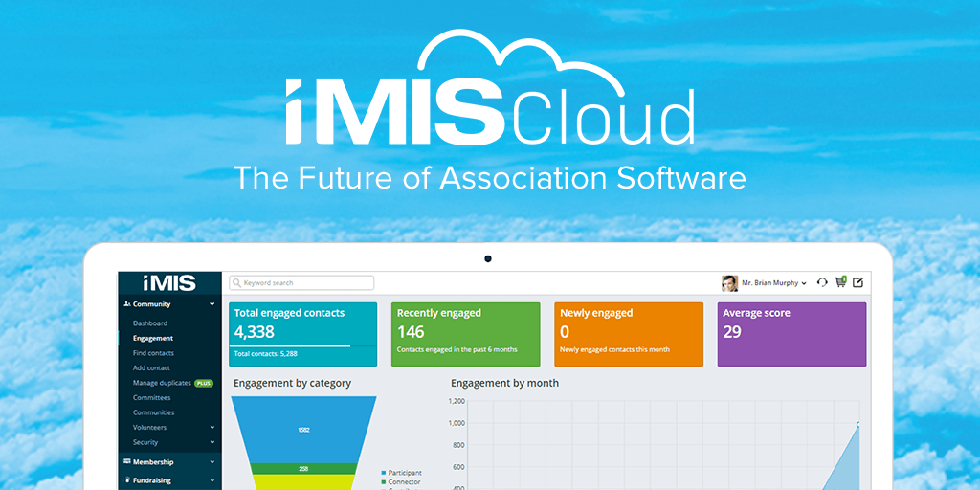Viewport: 980px width, 490px height.
Task: Click the search magnifier icon
Action: [237, 283]
